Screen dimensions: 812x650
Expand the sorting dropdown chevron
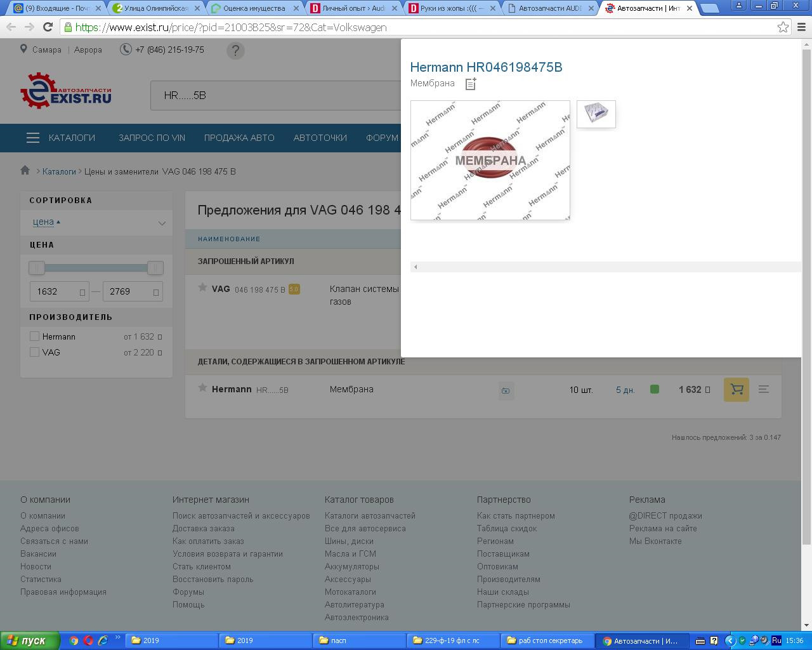(162, 223)
